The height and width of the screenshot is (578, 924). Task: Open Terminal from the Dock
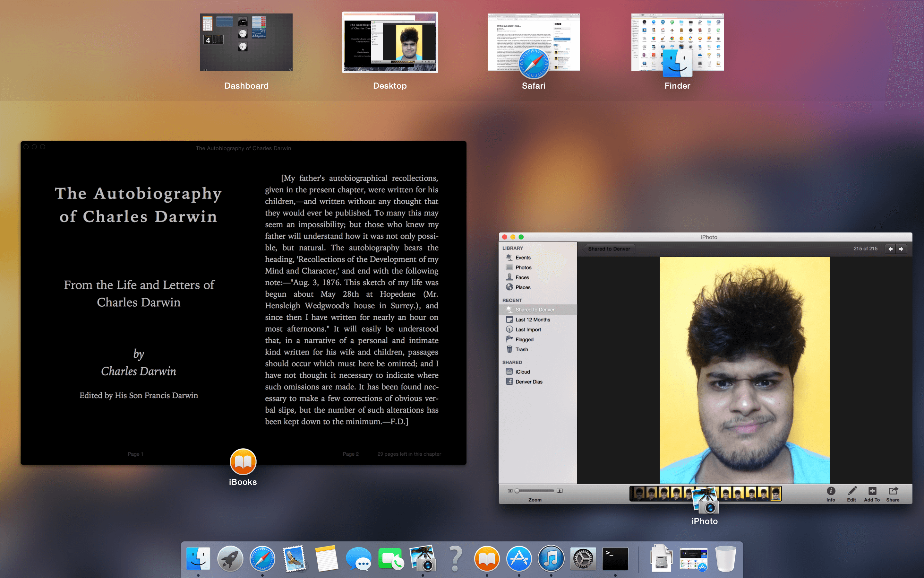[615, 558]
